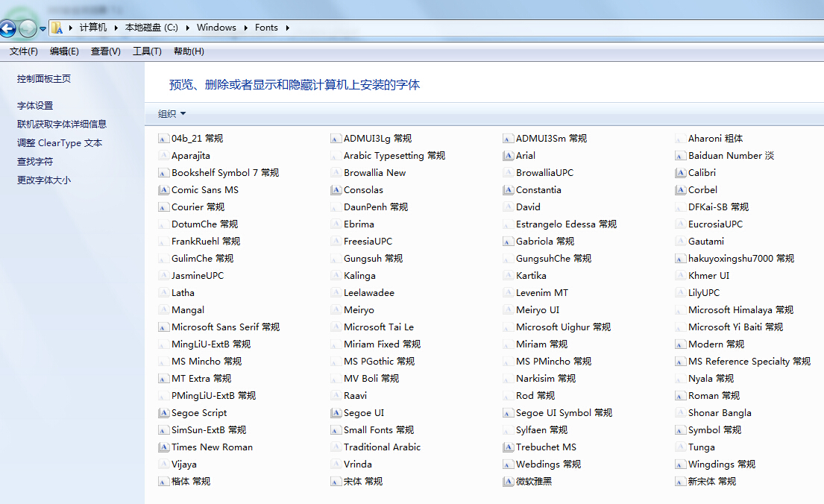Select Shonar Bangla font name
This screenshot has width=824, height=504.
(x=720, y=412)
